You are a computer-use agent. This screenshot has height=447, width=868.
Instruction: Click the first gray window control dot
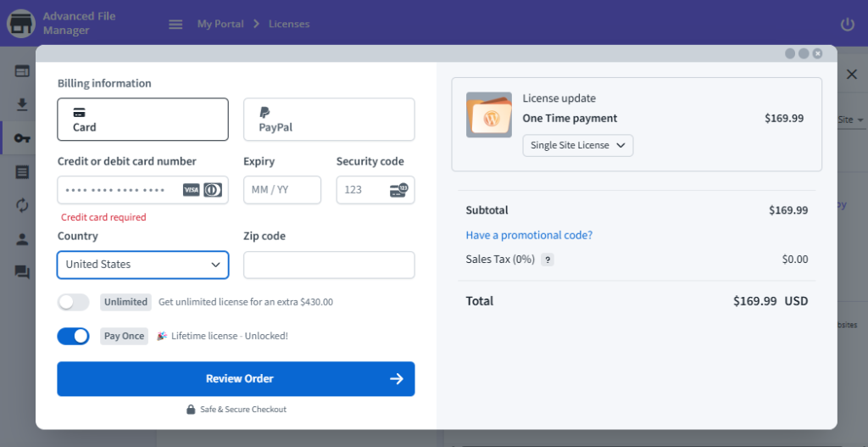[x=790, y=53]
